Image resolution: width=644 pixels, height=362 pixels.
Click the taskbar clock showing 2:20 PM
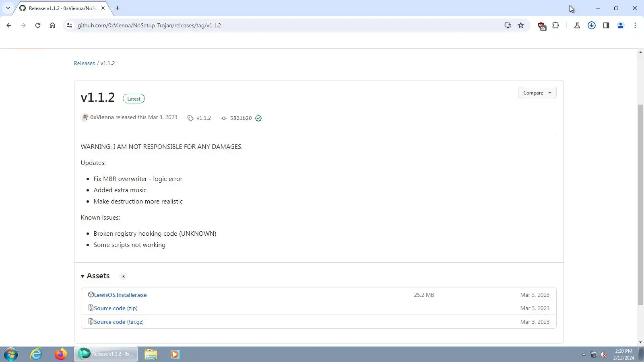coord(623,354)
